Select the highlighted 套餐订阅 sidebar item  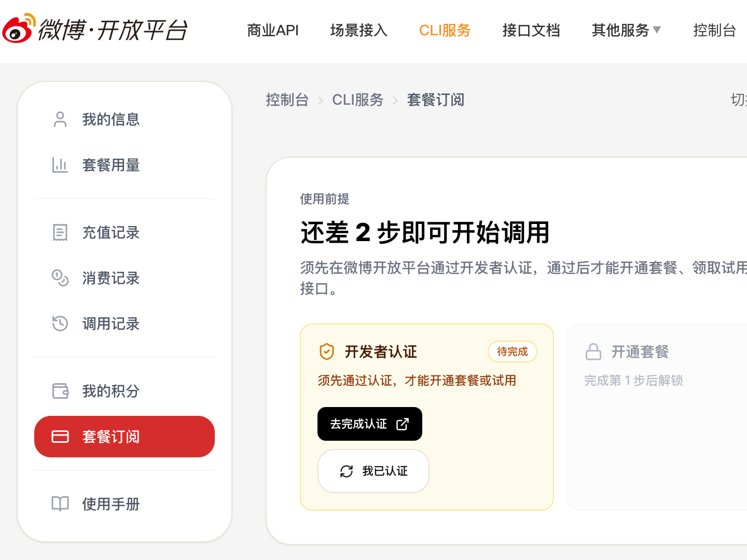pyautogui.click(x=125, y=437)
